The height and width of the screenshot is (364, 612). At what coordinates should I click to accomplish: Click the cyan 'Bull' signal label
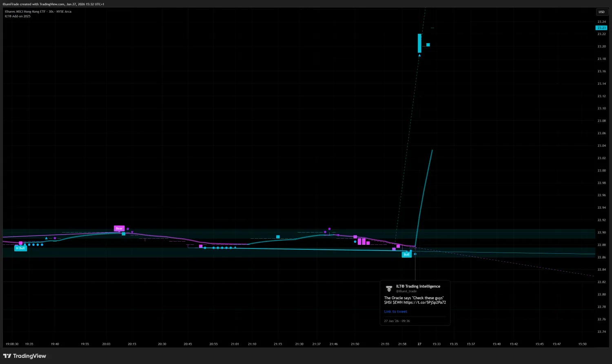pyautogui.click(x=406, y=254)
